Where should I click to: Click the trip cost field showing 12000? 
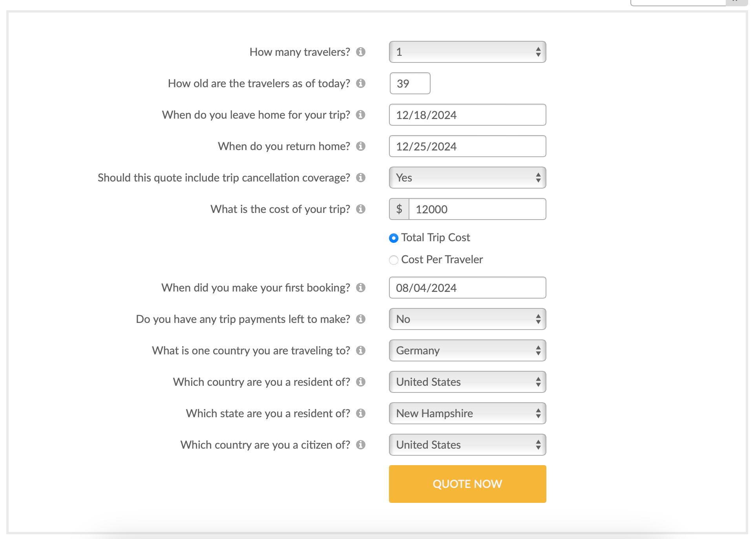tap(477, 209)
